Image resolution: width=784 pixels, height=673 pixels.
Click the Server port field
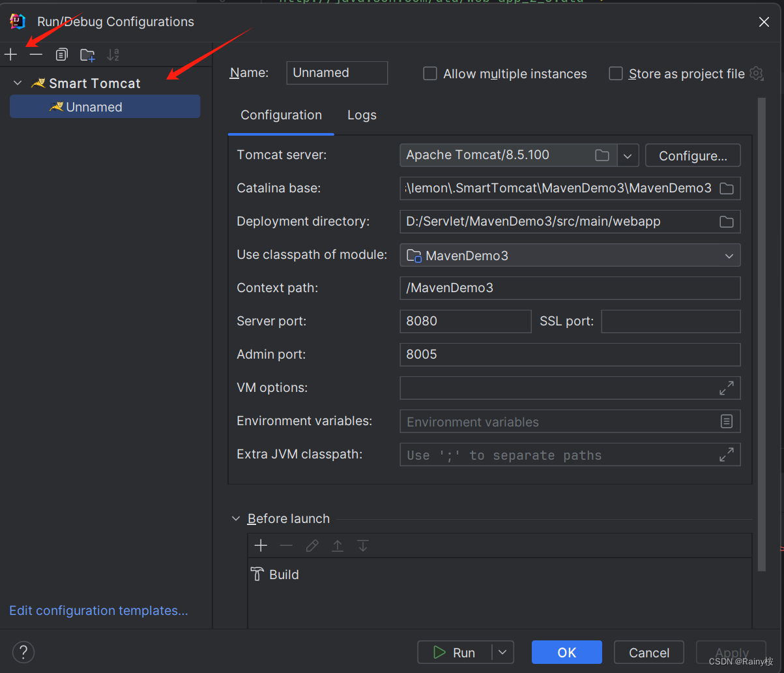coord(465,322)
